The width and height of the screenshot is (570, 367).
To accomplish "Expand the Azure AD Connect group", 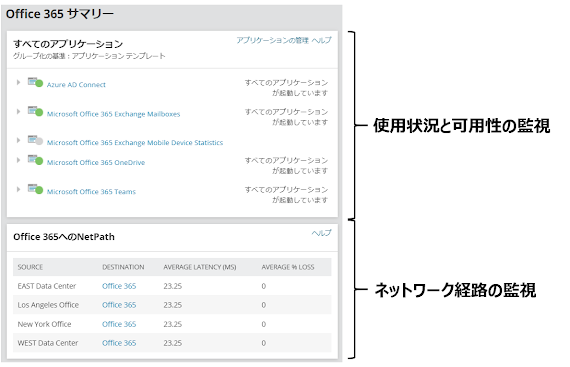I will coord(18,82).
